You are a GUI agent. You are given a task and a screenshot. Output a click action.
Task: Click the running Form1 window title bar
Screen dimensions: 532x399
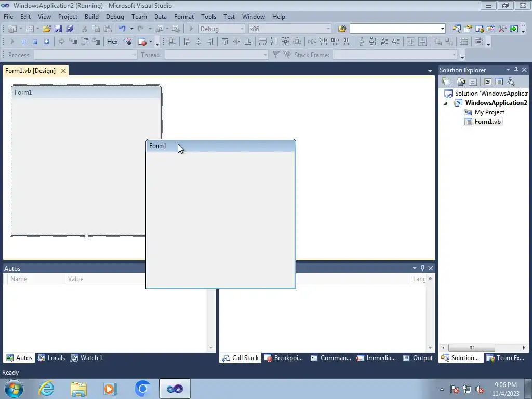(220, 146)
